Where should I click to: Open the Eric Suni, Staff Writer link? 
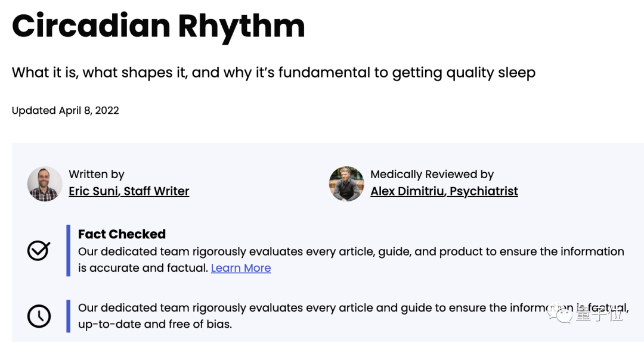pyautogui.click(x=129, y=191)
